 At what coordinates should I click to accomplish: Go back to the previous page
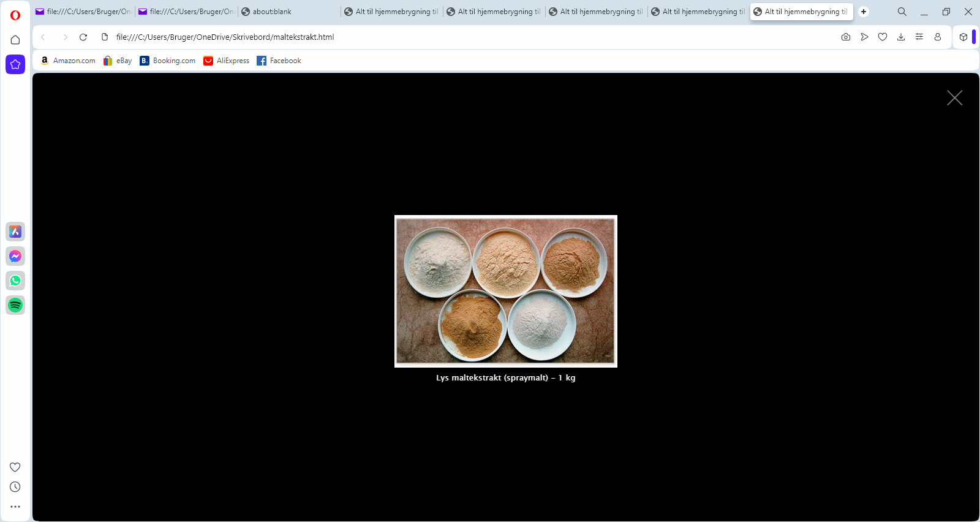(43, 37)
